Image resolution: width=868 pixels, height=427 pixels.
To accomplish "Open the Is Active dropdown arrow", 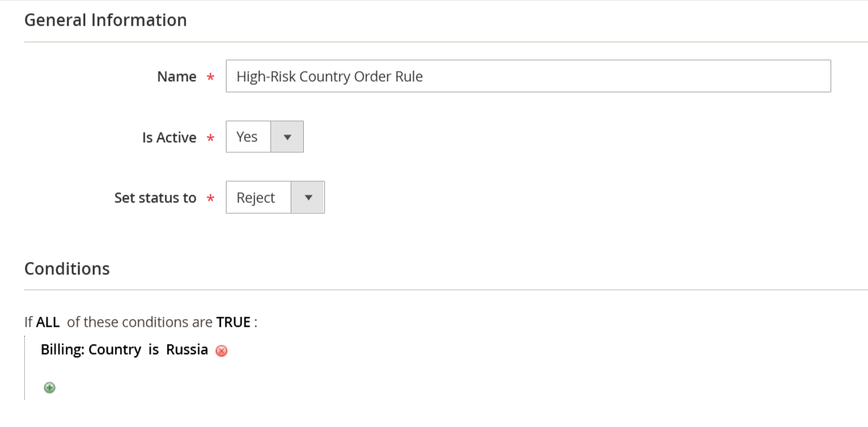I will (x=287, y=137).
